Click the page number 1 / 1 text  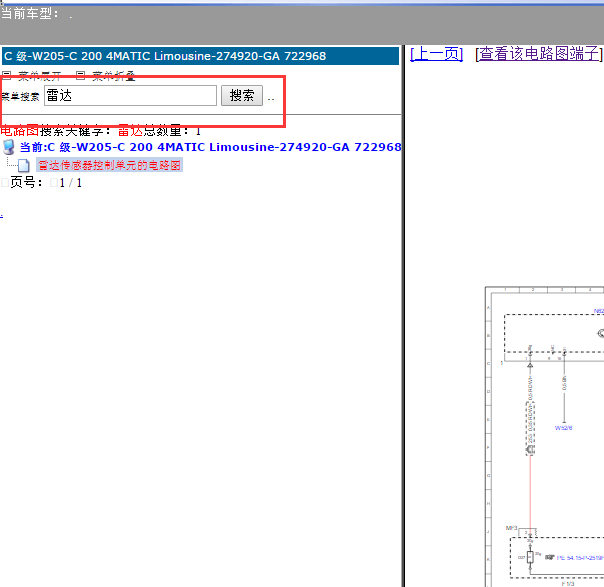70,183
